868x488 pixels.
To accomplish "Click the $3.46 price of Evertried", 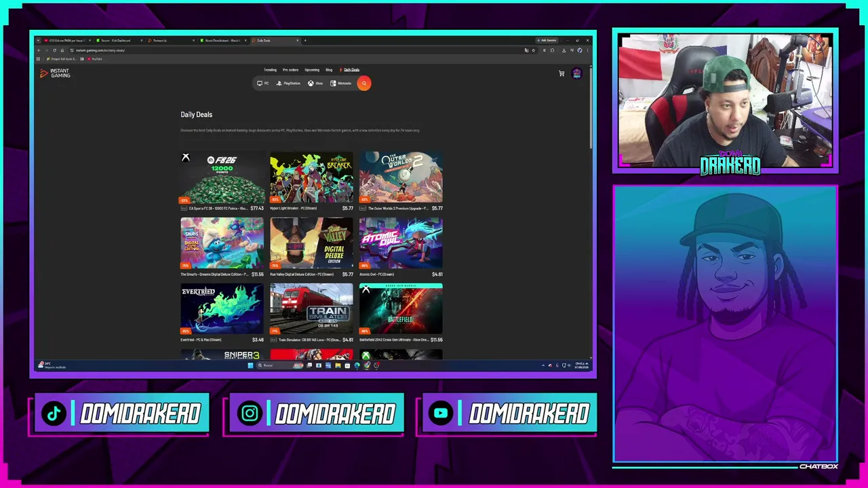I will (258, 340).
